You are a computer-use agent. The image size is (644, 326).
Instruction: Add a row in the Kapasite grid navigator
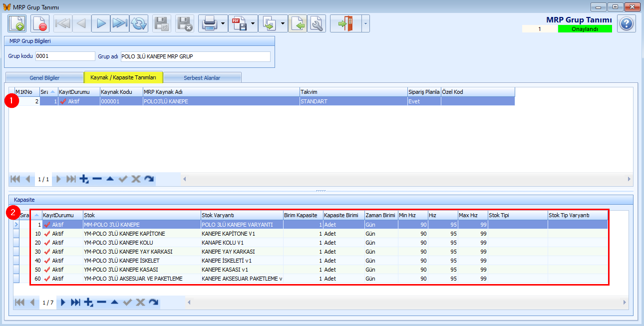point(89,302)
